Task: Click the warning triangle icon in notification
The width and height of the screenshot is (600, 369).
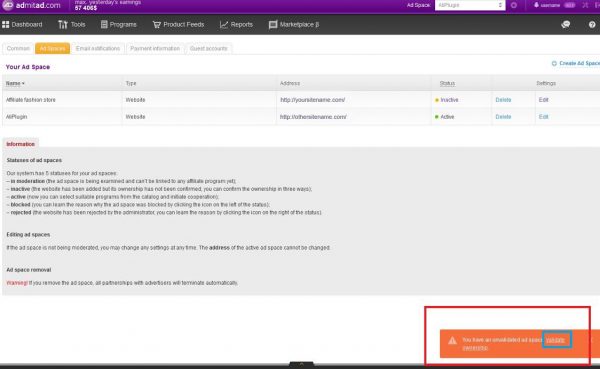Action: click(x=452, y=341)
